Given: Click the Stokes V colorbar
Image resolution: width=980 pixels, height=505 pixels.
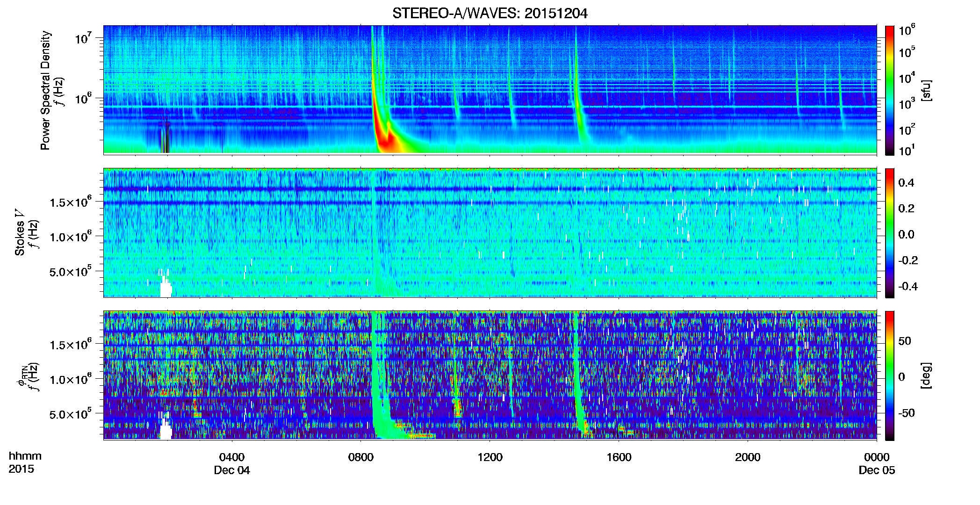Looking at the screenshot, I should [889, 233].
